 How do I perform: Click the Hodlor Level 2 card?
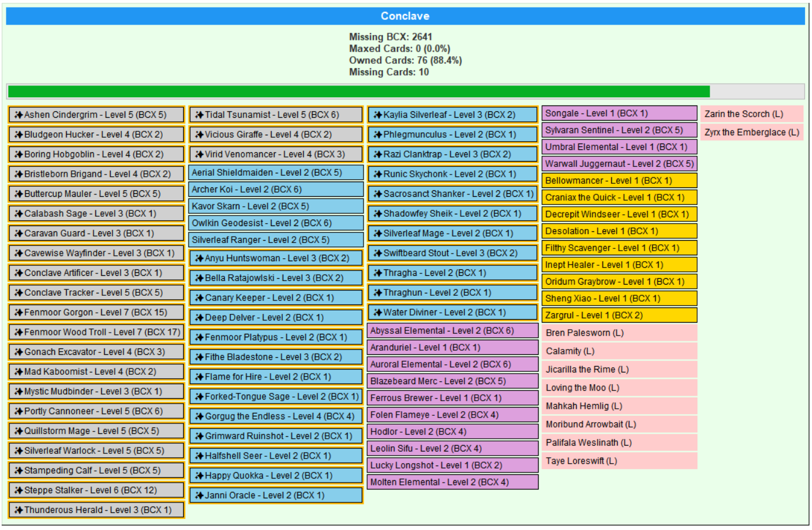pos(453,432)
